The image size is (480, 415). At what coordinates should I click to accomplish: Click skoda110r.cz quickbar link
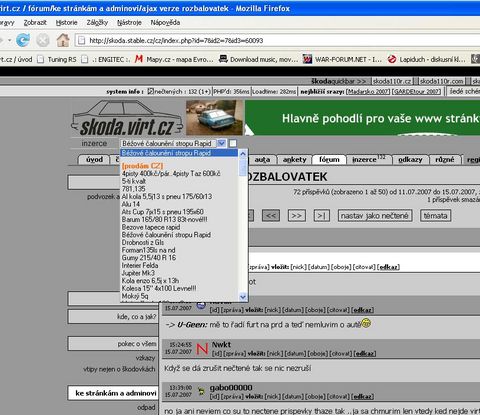tap(392, 81)
